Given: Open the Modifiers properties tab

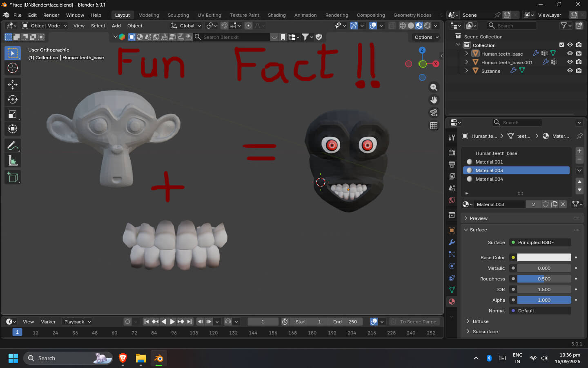Looking at the screenshot, I should 452,242.
